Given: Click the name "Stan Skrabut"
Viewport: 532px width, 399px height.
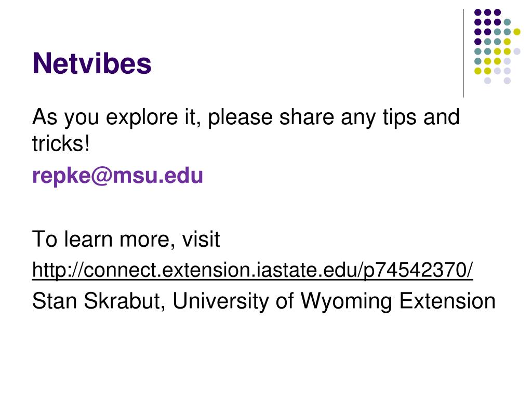Looking at the screenshot, I should click(96, 301).
